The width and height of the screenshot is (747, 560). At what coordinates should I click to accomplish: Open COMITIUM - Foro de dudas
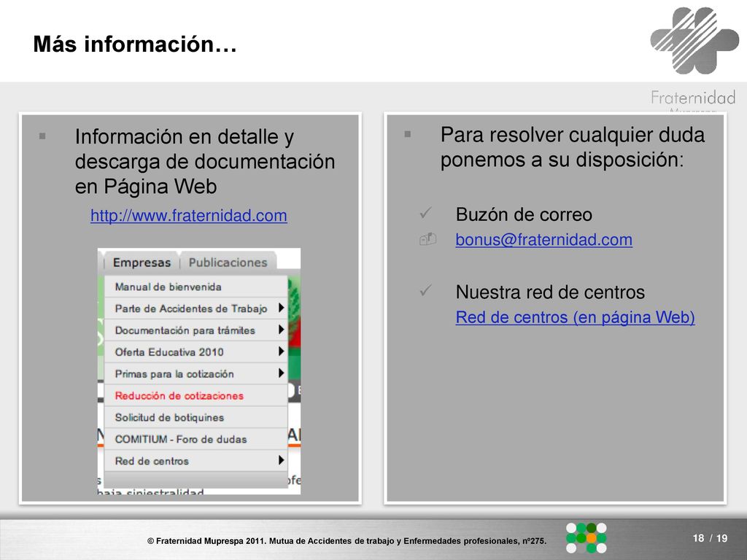tap(196, 439)
